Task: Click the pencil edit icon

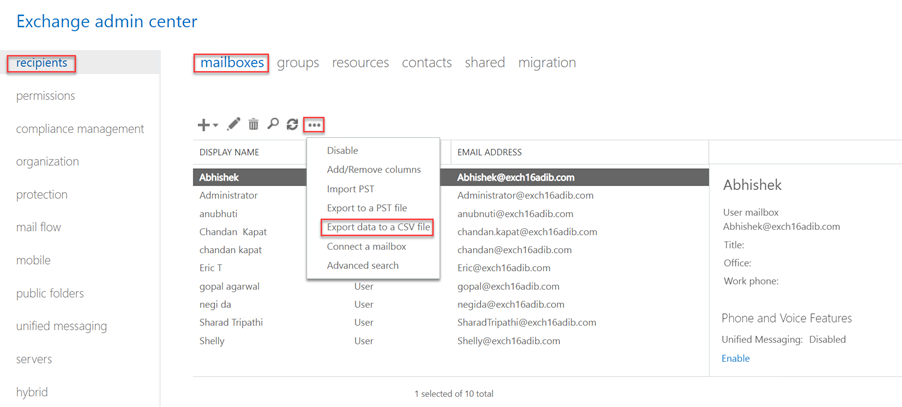Action: pyautogui.click(x=234, y=124)
